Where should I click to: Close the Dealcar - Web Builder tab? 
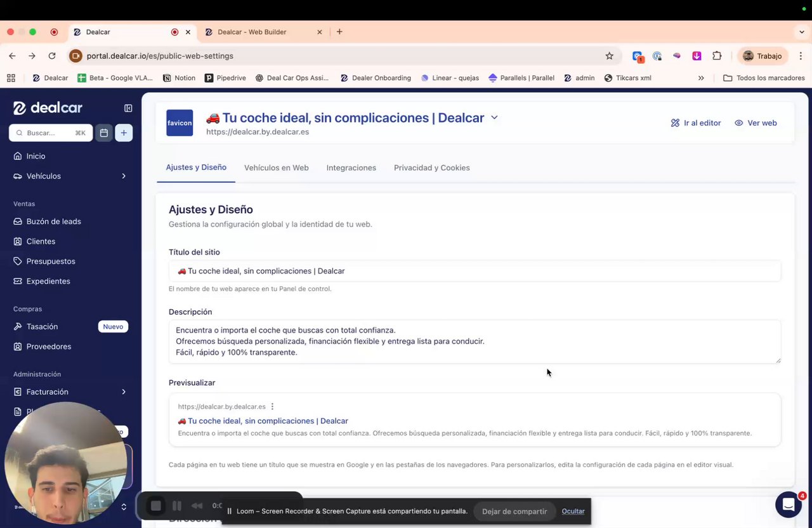[320, 32]
